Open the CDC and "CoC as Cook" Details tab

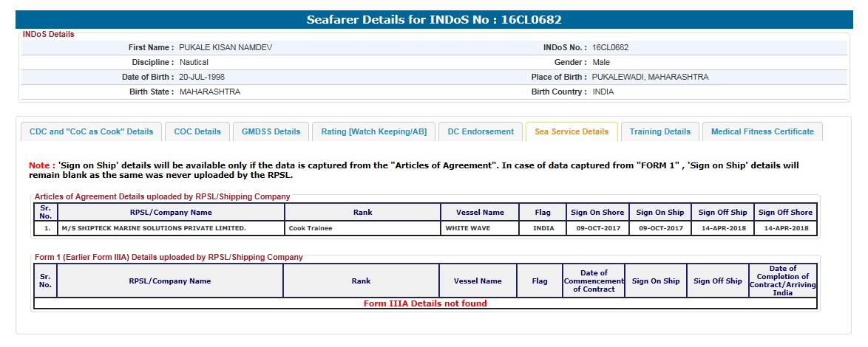click(x=91, y=131)
